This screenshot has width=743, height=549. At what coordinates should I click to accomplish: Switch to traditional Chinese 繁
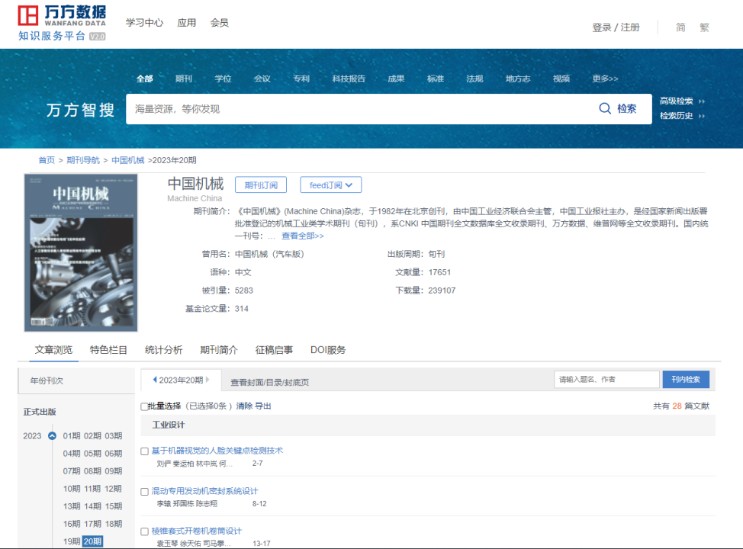coord(705,27)
